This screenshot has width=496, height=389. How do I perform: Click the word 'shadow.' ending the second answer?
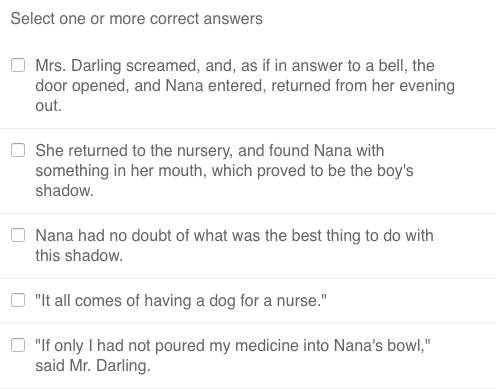(65, 191)
